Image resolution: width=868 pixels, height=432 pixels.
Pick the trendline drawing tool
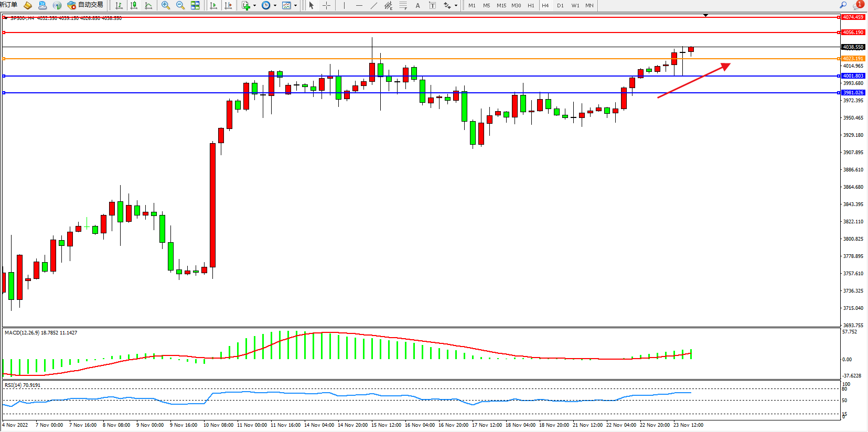[x=373, y=5]
